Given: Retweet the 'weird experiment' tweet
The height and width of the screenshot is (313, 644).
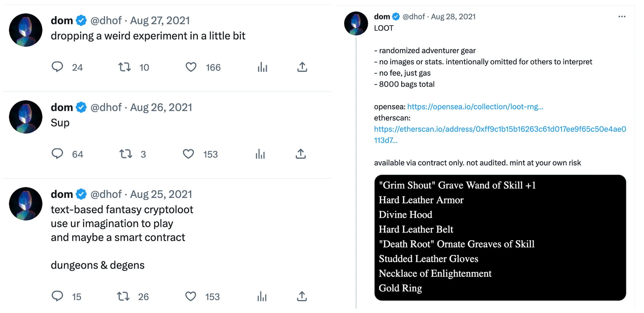Looking at the screenshot, I should click(x=125, y=67).
